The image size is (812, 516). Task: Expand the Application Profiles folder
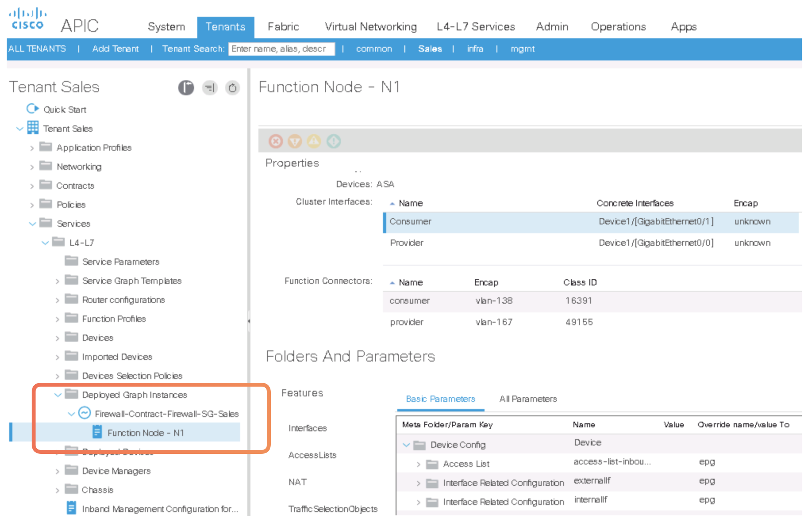32,148
